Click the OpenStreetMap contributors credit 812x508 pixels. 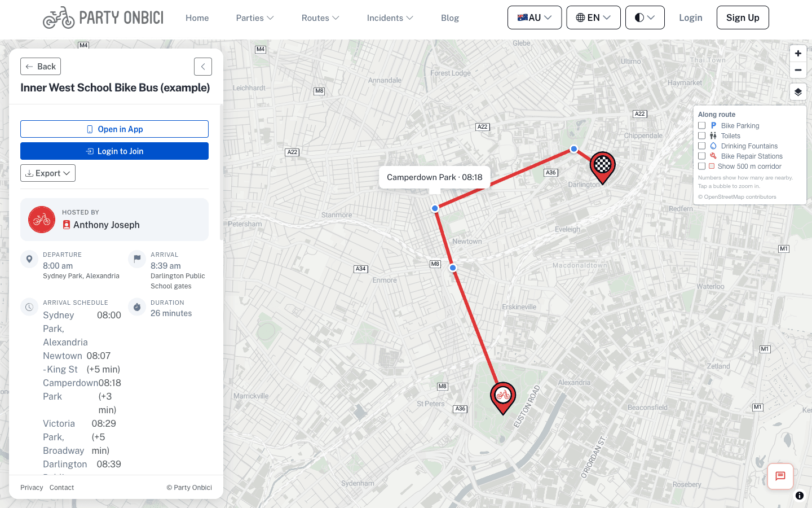point(737,197)
